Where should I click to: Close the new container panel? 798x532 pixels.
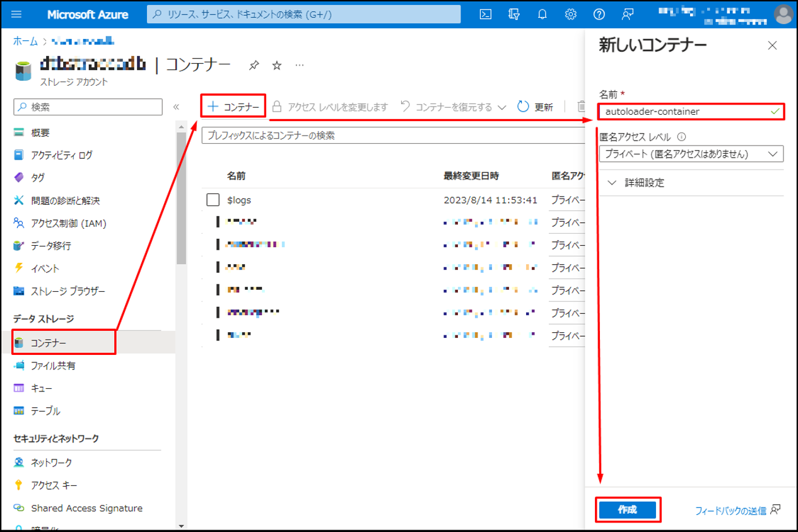[772, 45]
